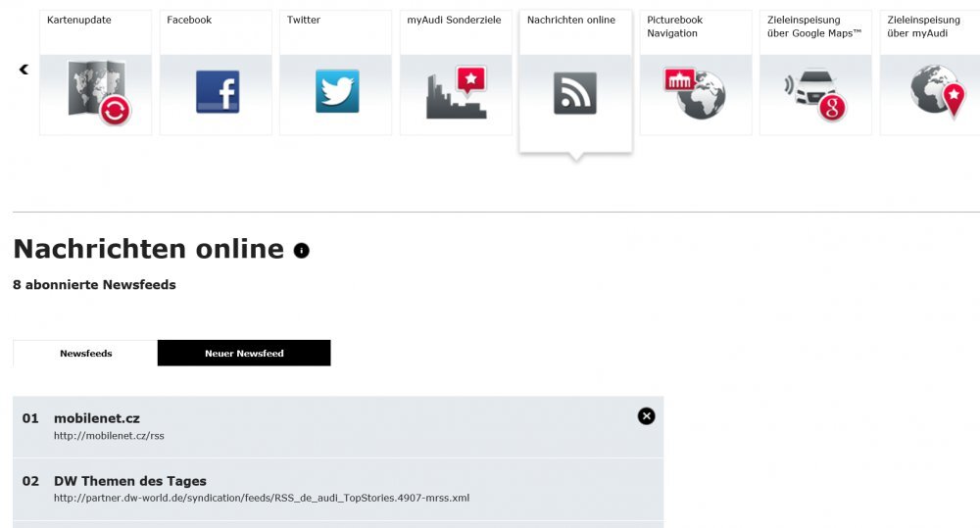980x528 pixels.
Task: Select the Twitter bird icon
Action: [336, 91]
